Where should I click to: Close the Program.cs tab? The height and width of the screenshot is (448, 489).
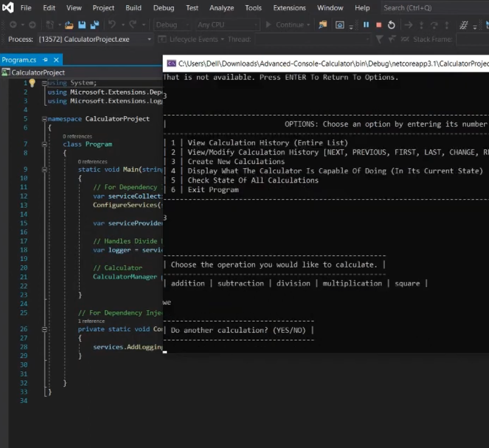[56, 60]
